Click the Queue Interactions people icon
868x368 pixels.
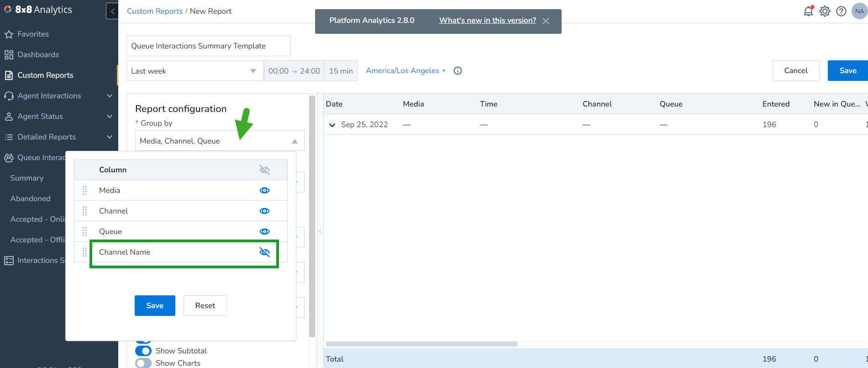9,158
